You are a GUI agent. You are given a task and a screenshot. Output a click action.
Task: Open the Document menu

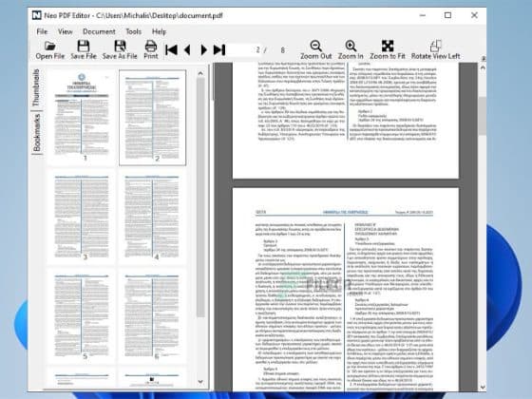(99, 31)
